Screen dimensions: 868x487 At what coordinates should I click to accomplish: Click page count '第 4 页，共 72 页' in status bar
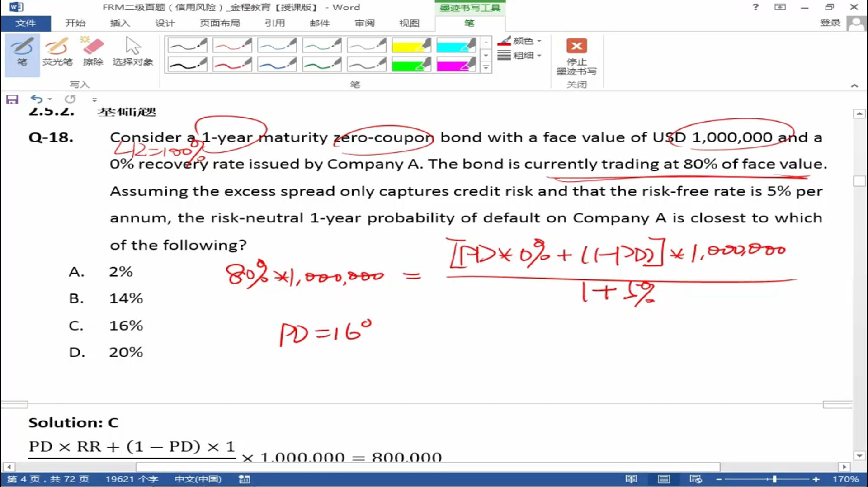click(48, 479)
